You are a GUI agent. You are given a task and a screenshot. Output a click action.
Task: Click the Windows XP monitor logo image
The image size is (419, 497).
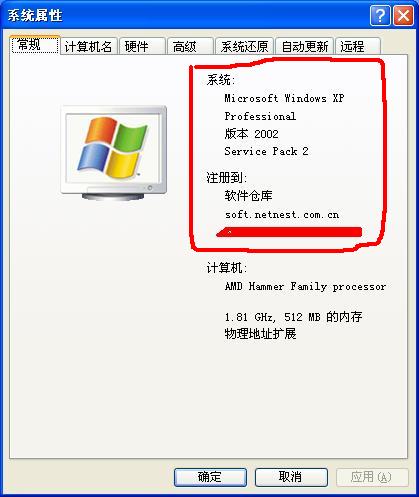114,153
